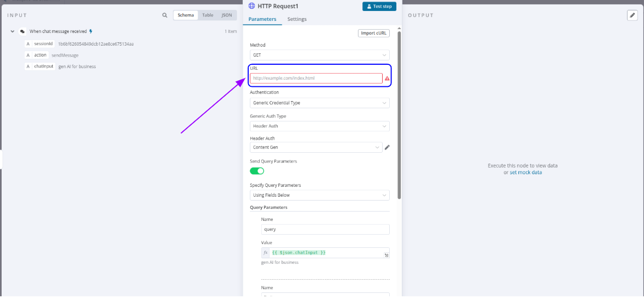Switch to the Settings tab
This screenshot has height=305, width=644.
(297, 19)
